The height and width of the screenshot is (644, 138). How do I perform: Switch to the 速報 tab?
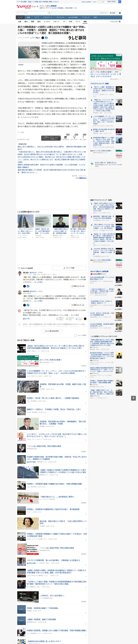[28, 17]
